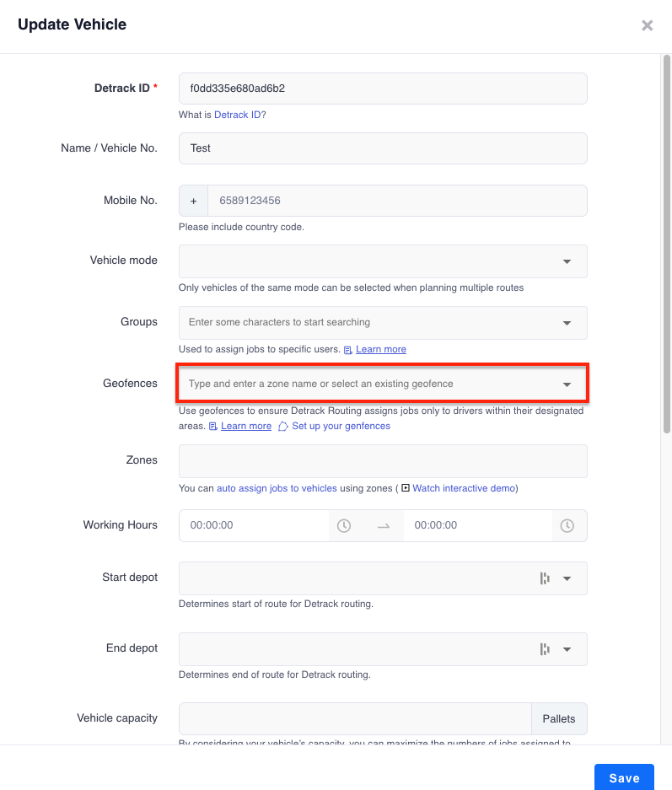Click the map icon in End depot field
672x790 pixels.
545,649
